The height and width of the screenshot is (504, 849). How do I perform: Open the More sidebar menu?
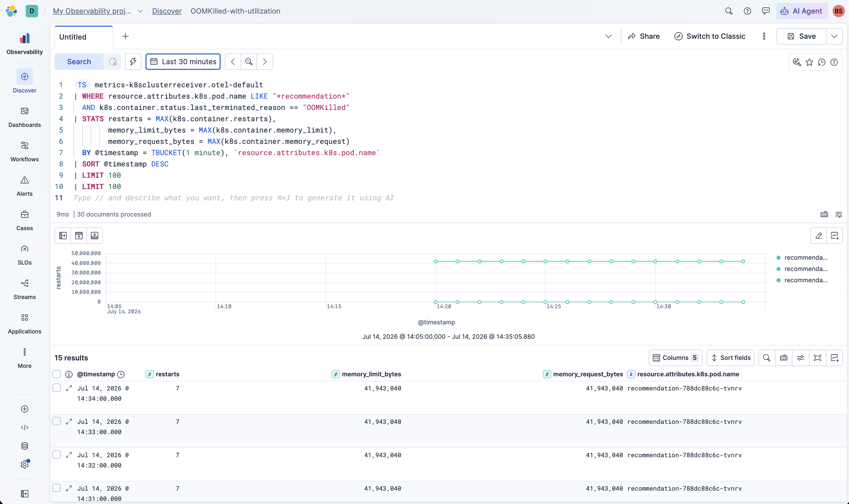coord(24,358)
